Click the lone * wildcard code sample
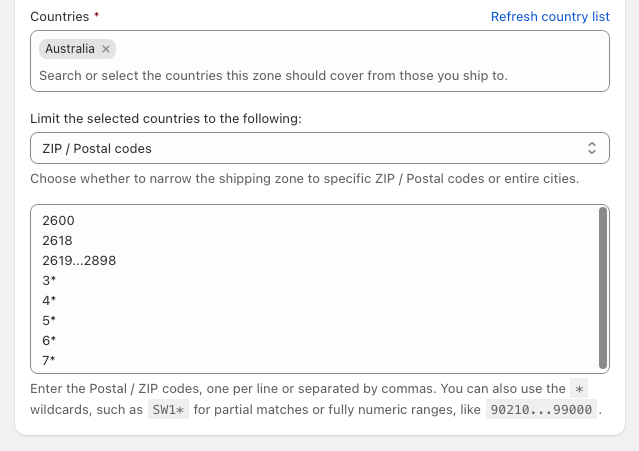639x451 pixels. click(581, 390)
